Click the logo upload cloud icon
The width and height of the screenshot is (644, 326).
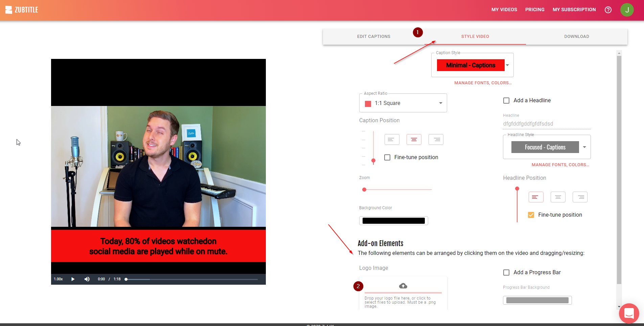pos(403,286)
